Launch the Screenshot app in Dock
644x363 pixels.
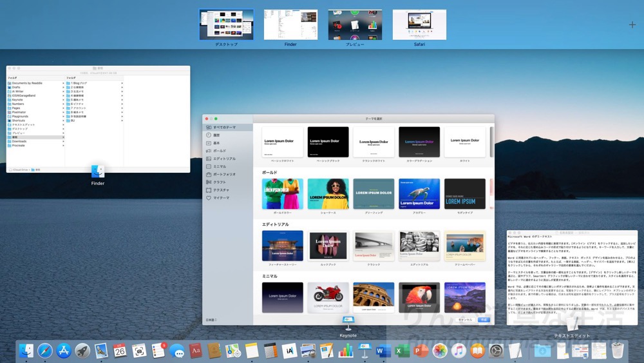[139, 351]
